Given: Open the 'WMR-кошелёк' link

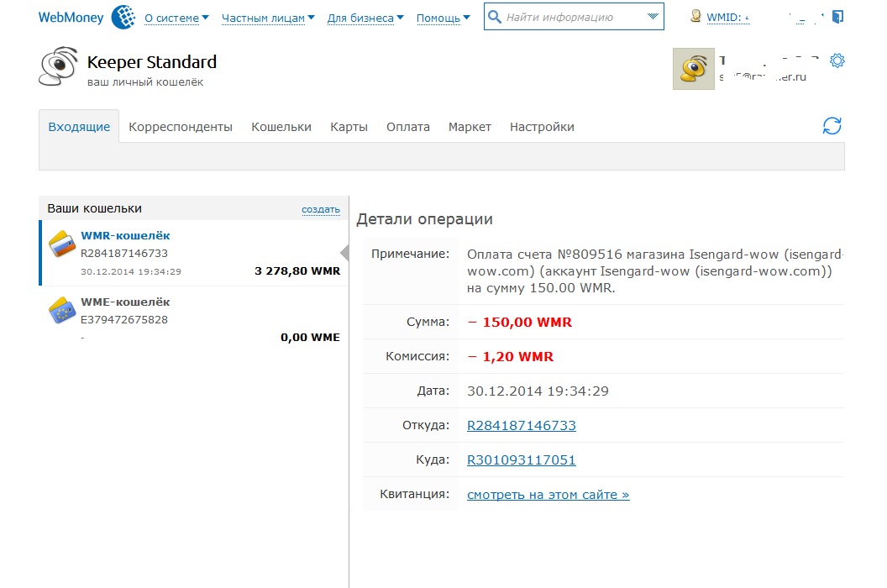Looking at the screenshot, I should pos(125,235).
